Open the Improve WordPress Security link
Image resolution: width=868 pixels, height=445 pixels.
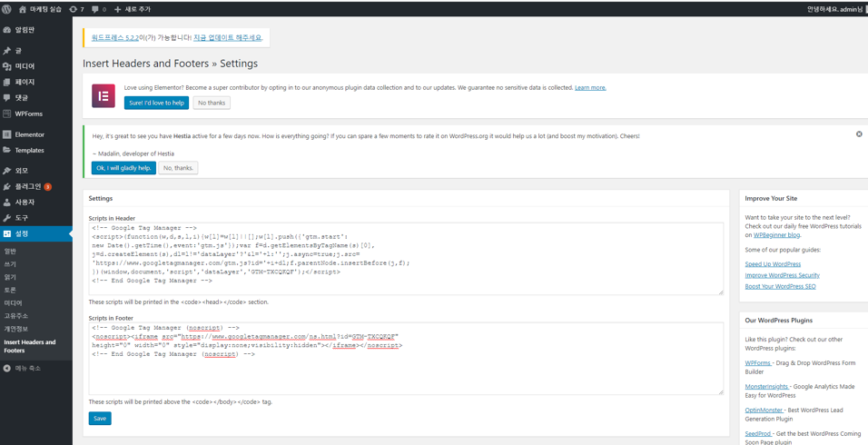pyautogui.click(x=782, y=275)
